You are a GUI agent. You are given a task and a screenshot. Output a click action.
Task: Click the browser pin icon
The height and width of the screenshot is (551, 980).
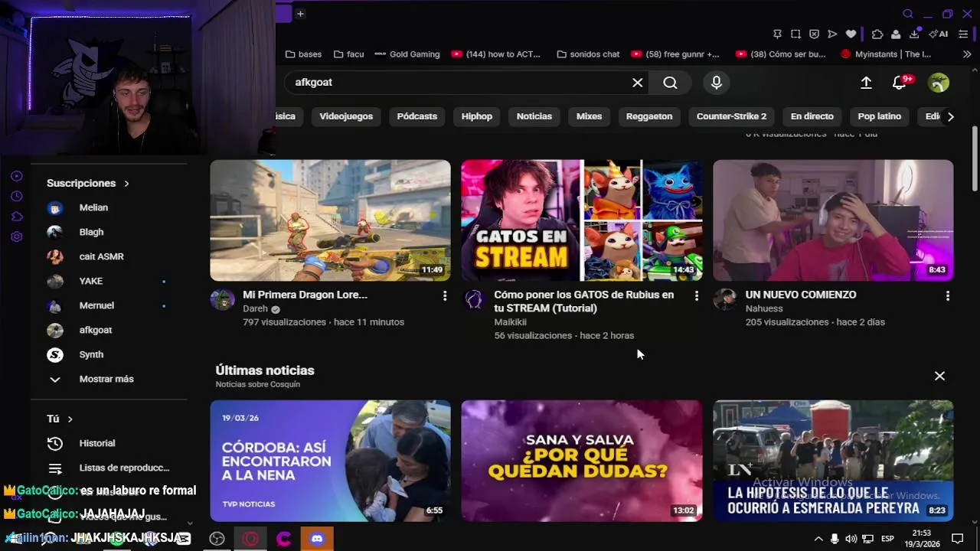(777, 34)
